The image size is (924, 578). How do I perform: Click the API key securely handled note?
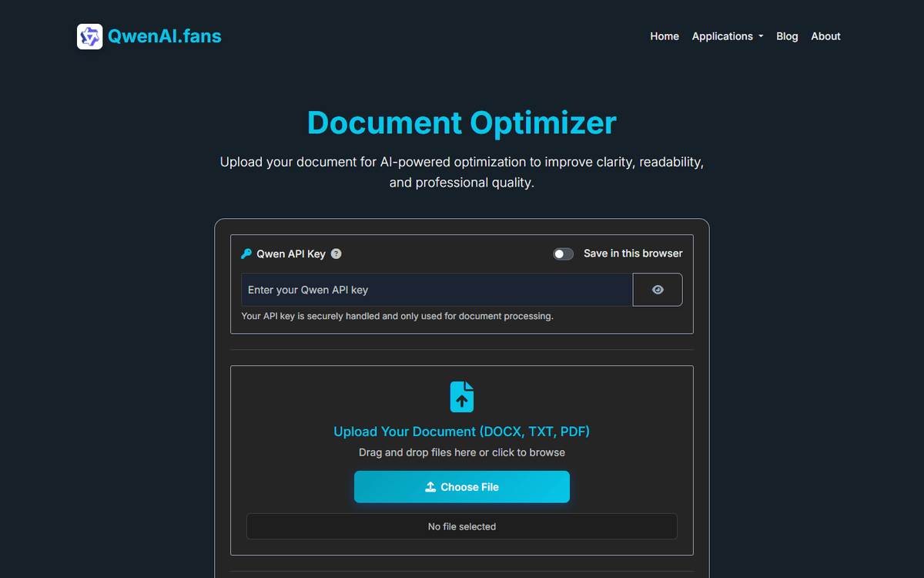(x=397, y=316)
